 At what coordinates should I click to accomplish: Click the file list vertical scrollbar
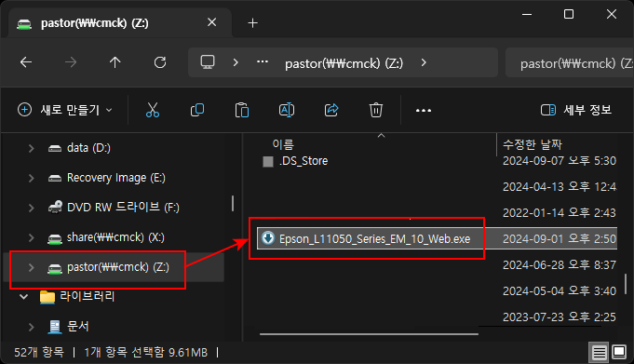[x=626, y=284]
